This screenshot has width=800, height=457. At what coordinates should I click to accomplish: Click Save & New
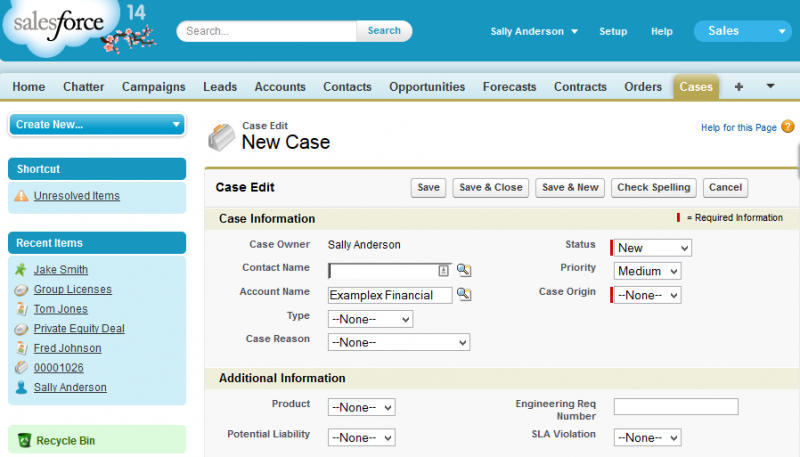click(x=570, y=187)
